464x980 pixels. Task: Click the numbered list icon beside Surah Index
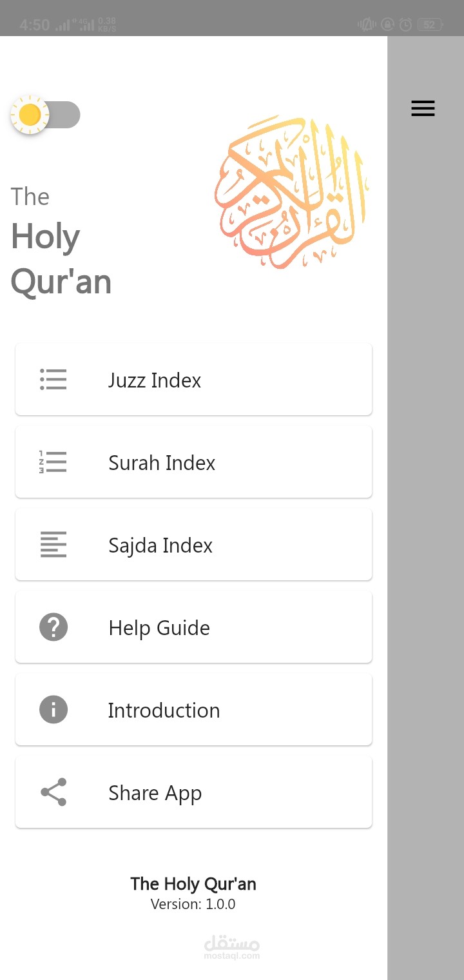coord(53,462)
